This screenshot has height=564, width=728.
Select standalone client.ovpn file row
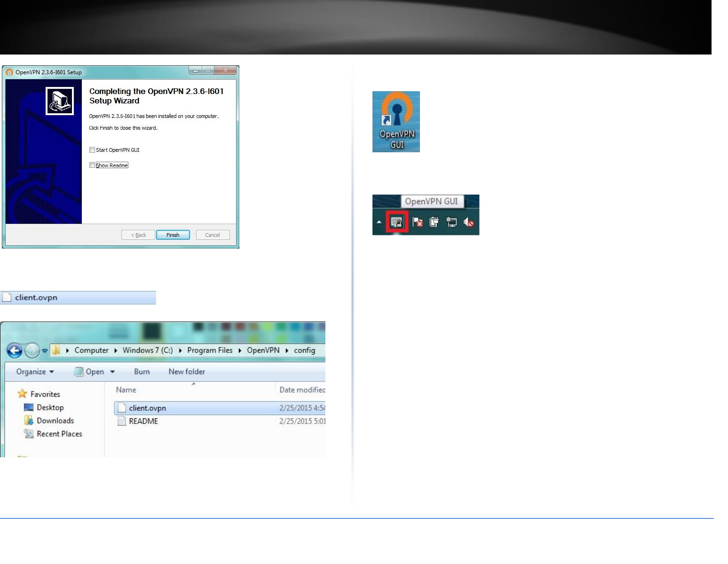coord(78,298)
